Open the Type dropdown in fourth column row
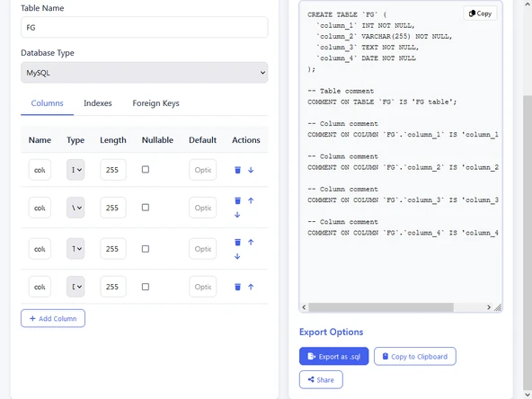The width and height of the screenshot is (532, 399). [75, 287]
